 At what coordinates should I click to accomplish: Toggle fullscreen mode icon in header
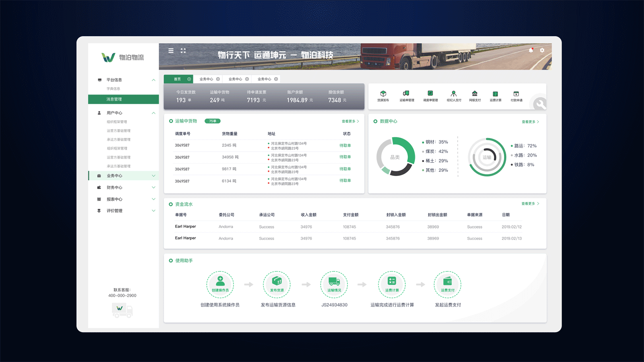coord(183,51)
